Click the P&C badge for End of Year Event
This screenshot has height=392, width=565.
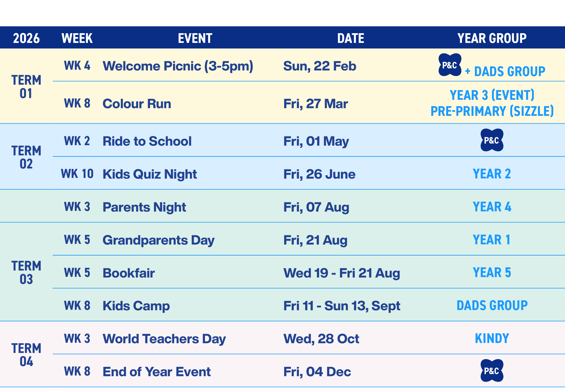click(x=492, y=371)
